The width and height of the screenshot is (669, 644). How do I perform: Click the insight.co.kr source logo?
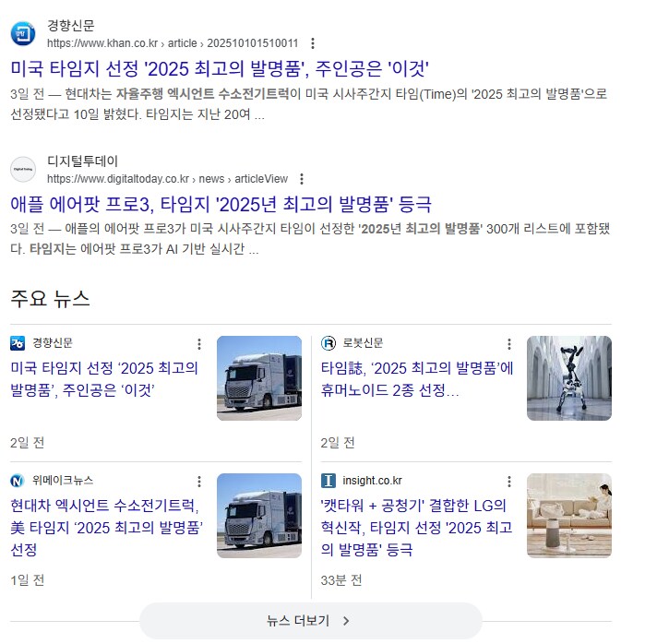[x=329, y=481]
